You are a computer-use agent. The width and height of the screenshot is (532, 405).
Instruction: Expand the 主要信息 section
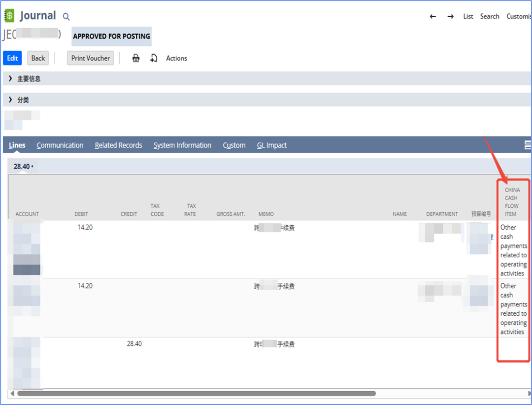[10, 79]
